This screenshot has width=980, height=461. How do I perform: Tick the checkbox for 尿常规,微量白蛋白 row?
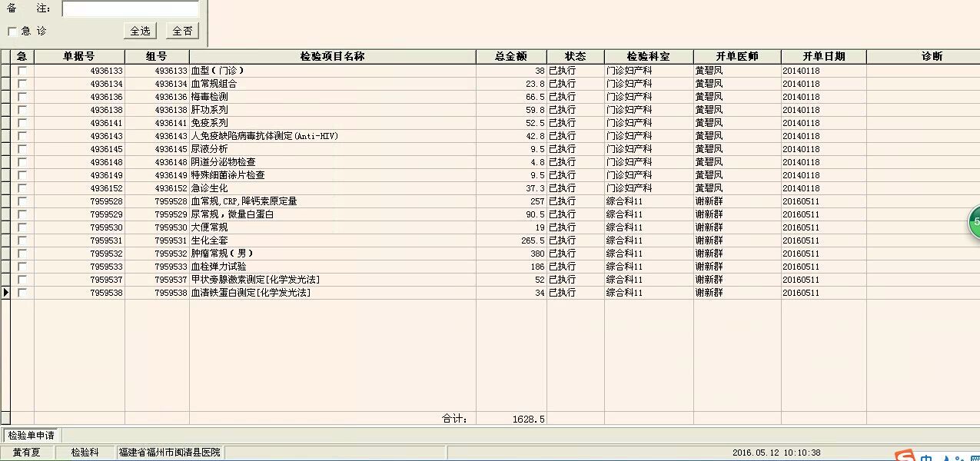point(22,214)
